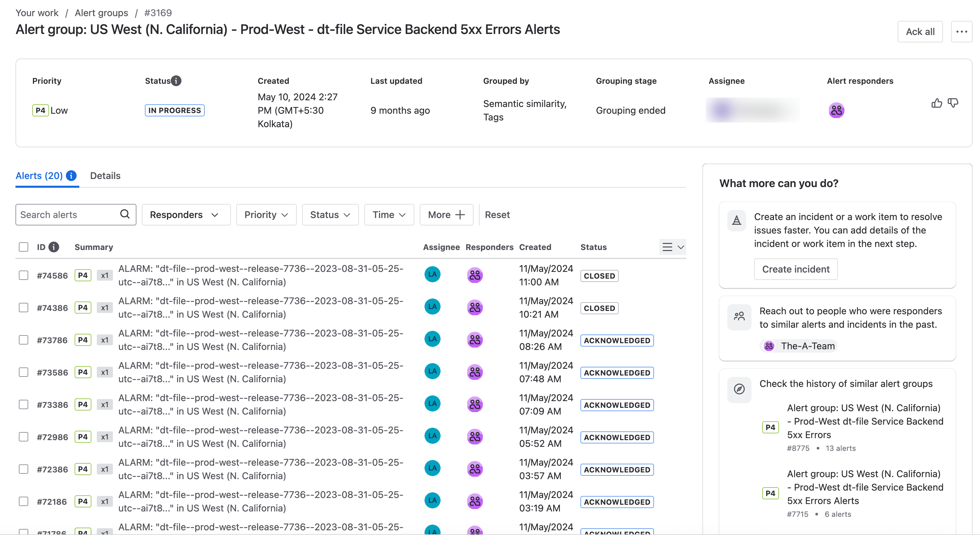Click the thumbs up feedback icon
980x535 pixels.
pyautogui.click(x=936, y=103)
